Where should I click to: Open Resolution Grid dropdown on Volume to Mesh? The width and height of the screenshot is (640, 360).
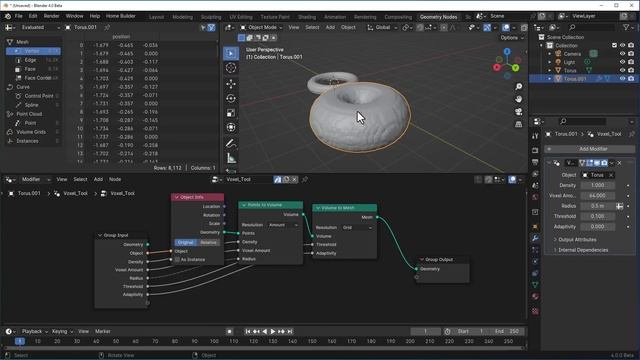[x=357, y=227]
